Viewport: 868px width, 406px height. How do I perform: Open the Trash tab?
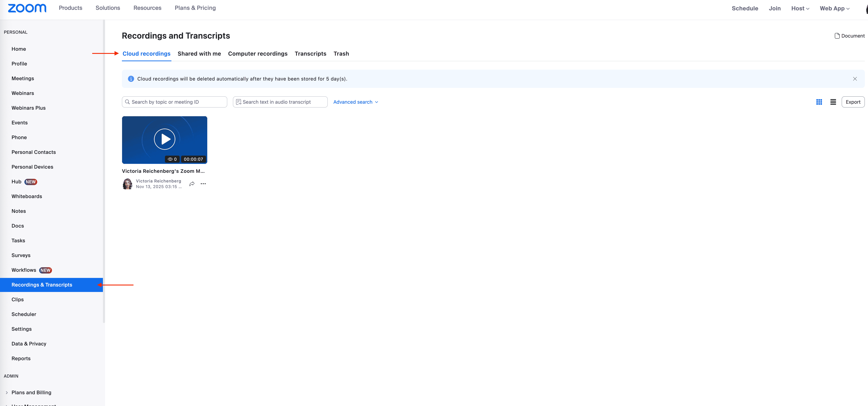341,54
